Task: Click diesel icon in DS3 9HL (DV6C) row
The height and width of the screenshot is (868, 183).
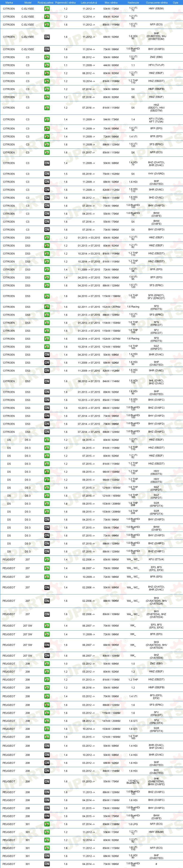Action: coord(47,381)
